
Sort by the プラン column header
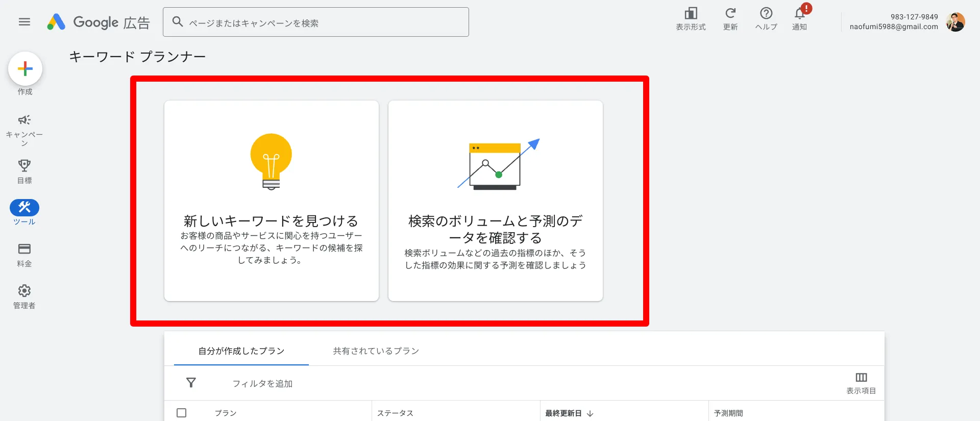[226, 413]
